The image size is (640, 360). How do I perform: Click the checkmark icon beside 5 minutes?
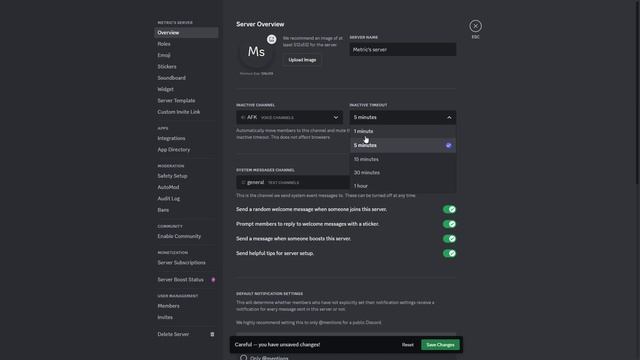[449, 145]
